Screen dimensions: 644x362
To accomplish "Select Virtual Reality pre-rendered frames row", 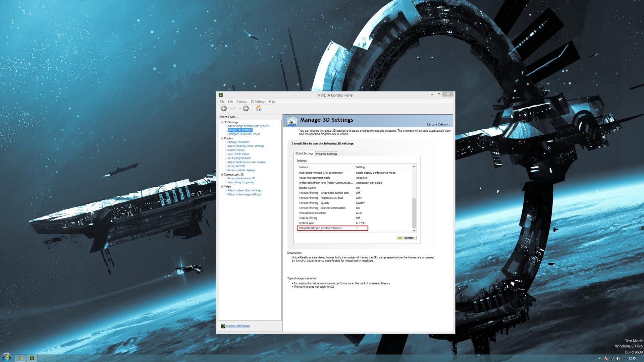I will click(355, 228).
